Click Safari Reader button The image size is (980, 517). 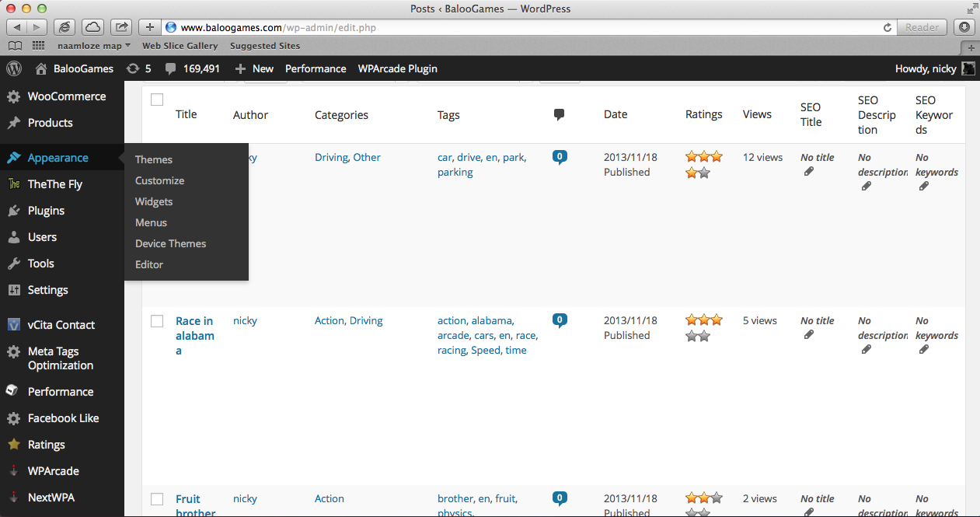(922, 27)
